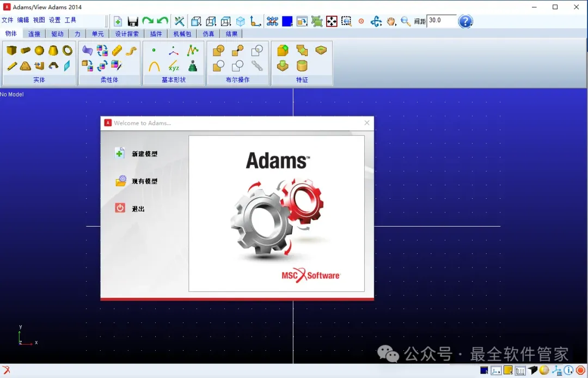The height and width of the screenshot is (378, 588).
Task: Select the Chamfer feature icon with green corner
Action: (283, 50)
